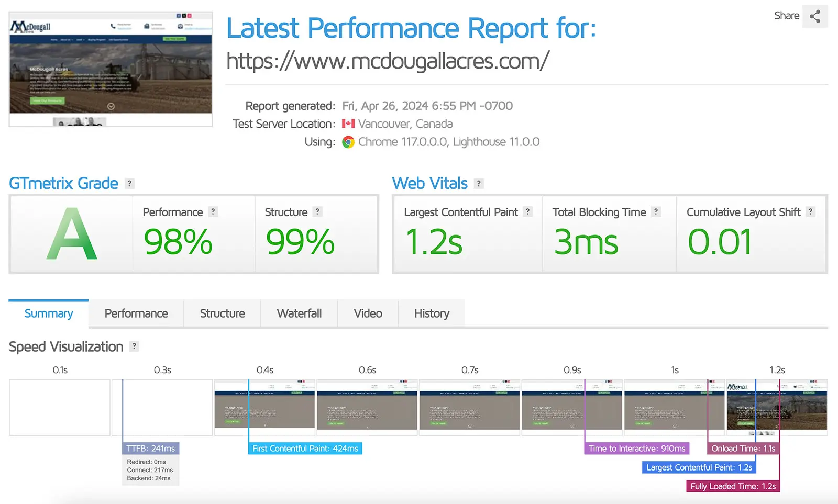Click the Share text link
The height and width of the screenshot is (504, 838).
(x=787, y=16)
